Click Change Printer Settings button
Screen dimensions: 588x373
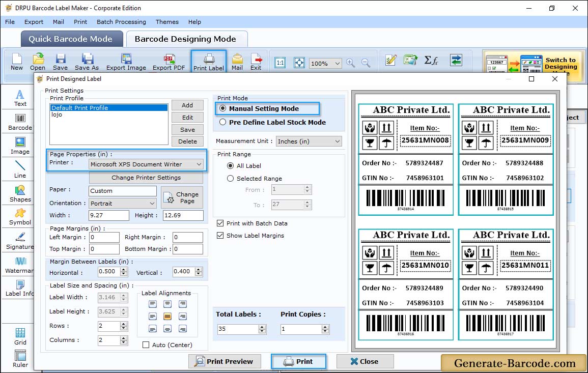pos(146,178)
